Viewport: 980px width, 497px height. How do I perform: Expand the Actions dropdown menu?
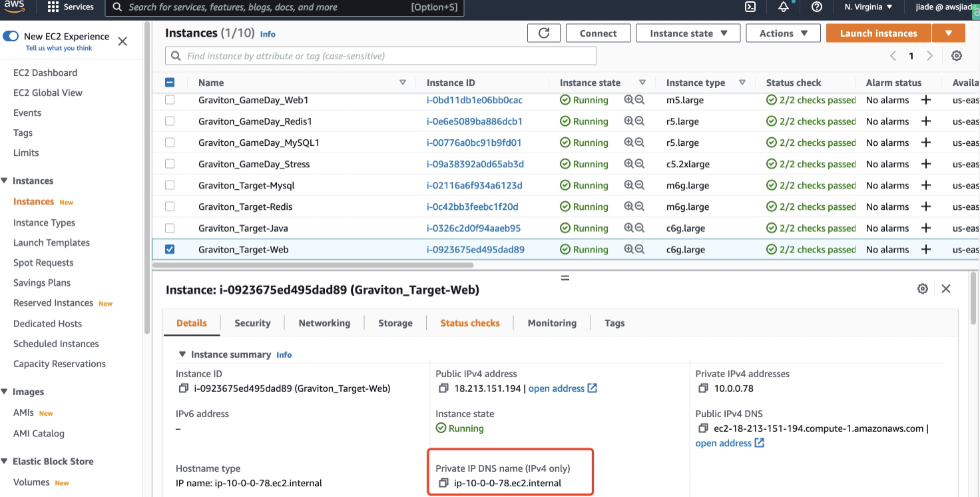click(x=784, y=33)
